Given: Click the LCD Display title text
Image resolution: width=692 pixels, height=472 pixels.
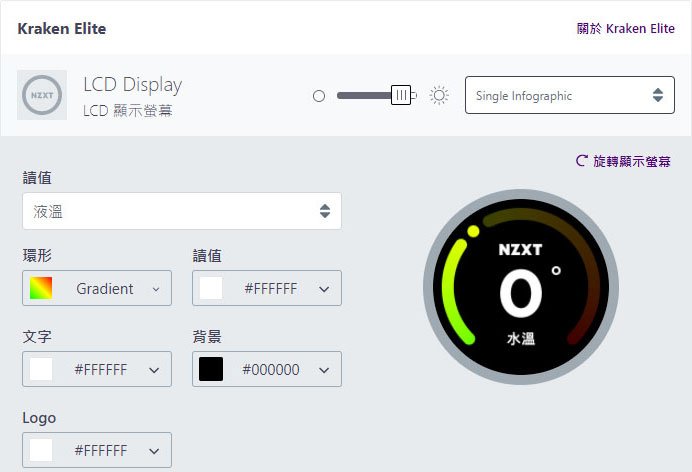Looking at the screenshot, I should pos(132,85).
